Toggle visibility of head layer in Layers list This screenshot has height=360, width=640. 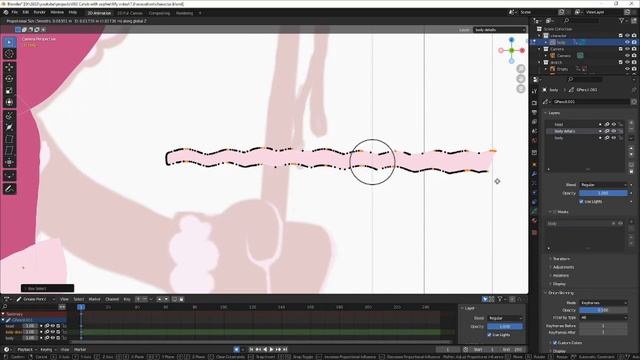point(613,124)
